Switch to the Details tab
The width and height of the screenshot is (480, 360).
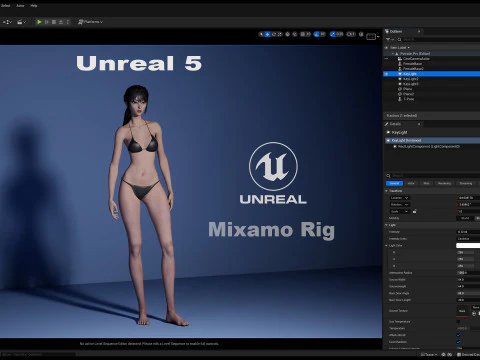(x=395, y=124)
